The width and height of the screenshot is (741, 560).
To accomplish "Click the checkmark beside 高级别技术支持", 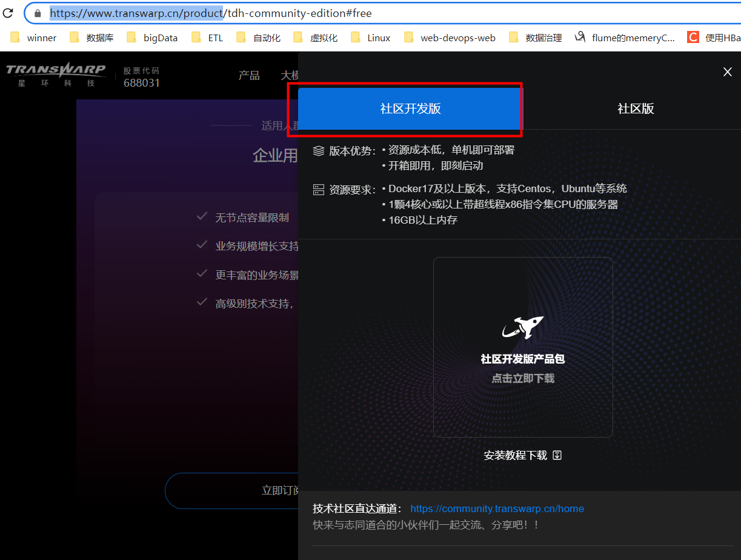I will 202,302.
